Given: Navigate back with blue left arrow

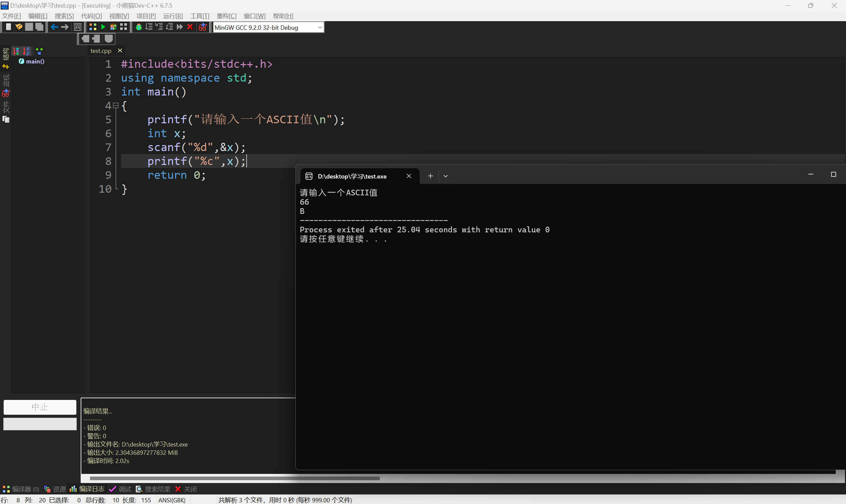Looking at the screenshot, I should tap(54, 27).
